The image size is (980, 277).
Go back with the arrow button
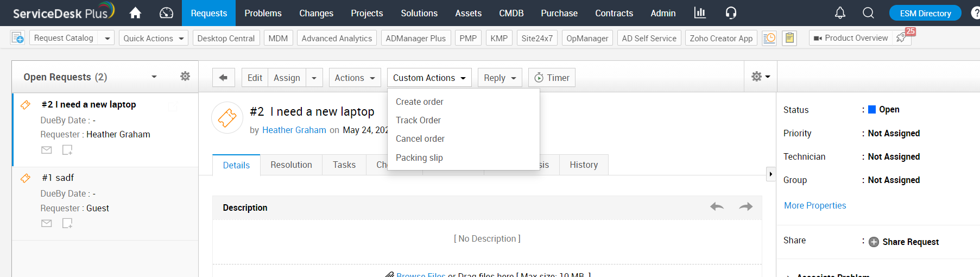pyautogui.click(x=223, y=78)
